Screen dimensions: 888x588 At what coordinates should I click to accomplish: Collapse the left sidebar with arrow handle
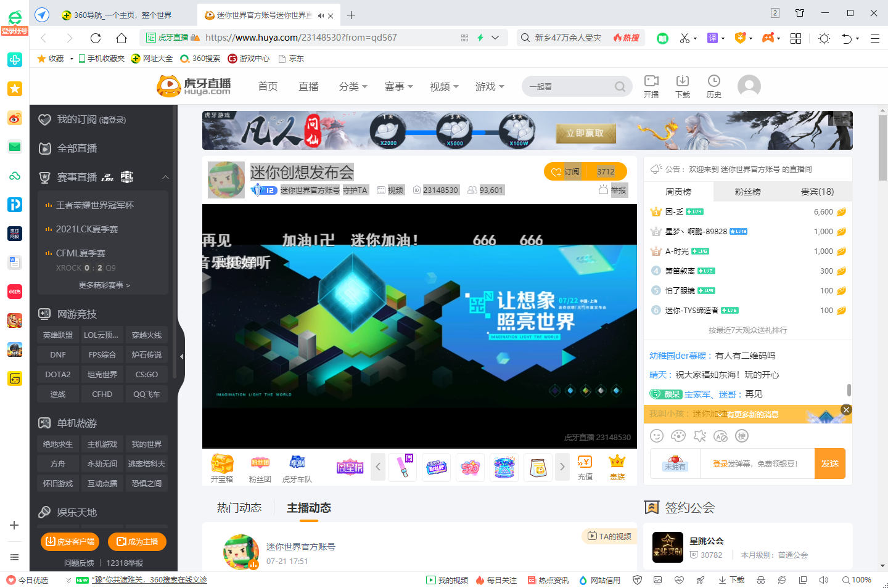click(181, 356)
